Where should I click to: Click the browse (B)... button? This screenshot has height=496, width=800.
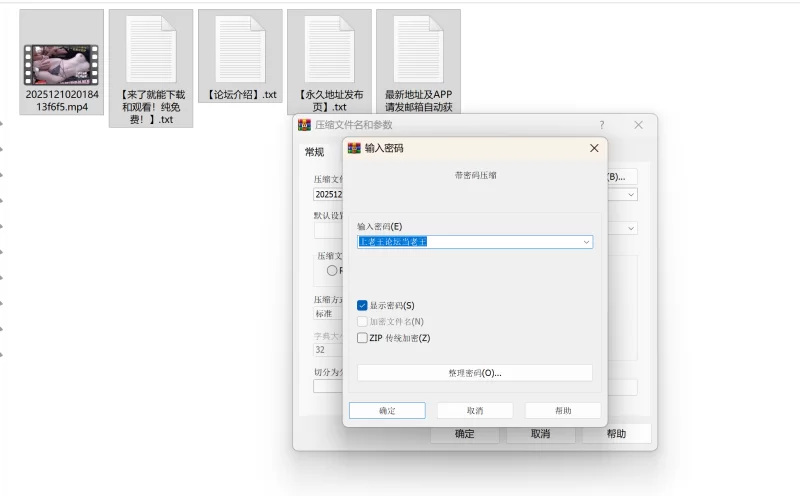pos(622,177)
